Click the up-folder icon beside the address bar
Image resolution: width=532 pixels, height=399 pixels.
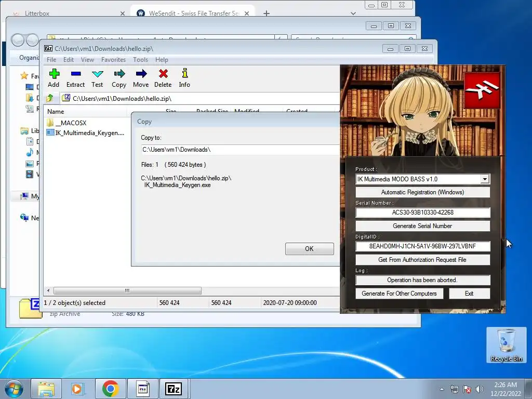50,98
